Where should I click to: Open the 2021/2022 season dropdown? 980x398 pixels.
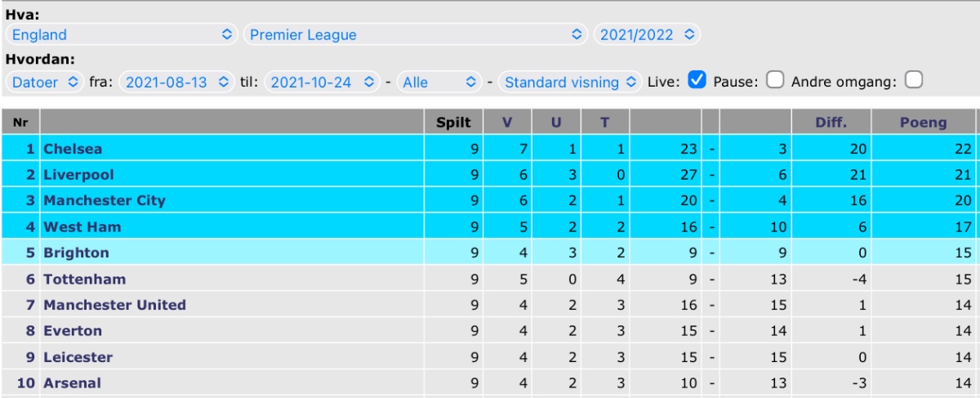647,35
